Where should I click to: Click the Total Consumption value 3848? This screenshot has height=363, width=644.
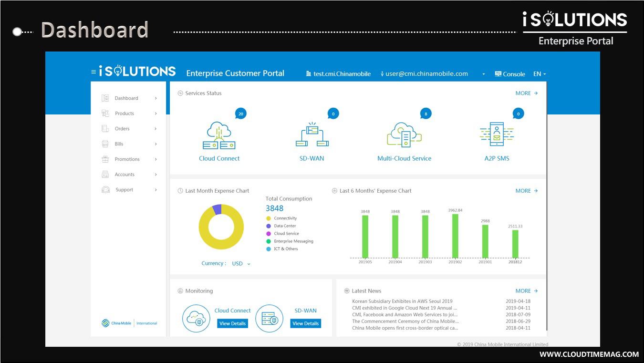[274, 208]
